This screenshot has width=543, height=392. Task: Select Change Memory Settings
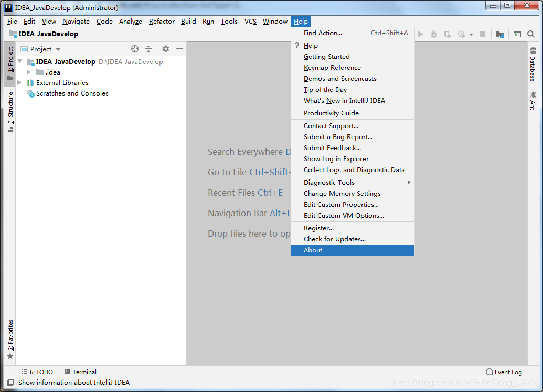click(x=353, y=193)
